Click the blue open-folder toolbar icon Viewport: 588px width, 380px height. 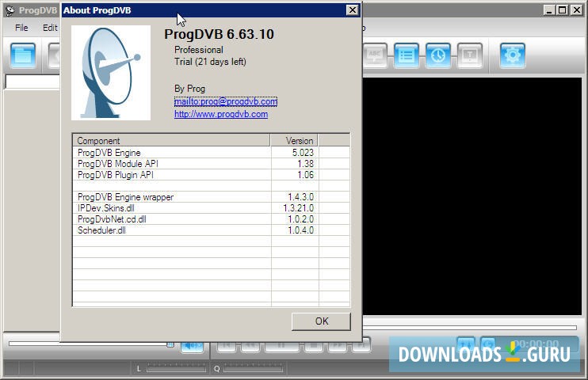click(23, 56)
